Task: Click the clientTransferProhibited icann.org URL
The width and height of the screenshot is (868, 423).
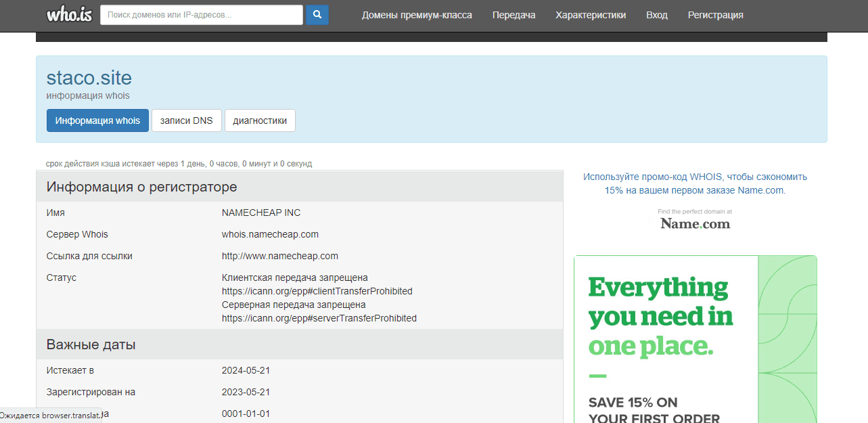Action: [x=317, y=291]
